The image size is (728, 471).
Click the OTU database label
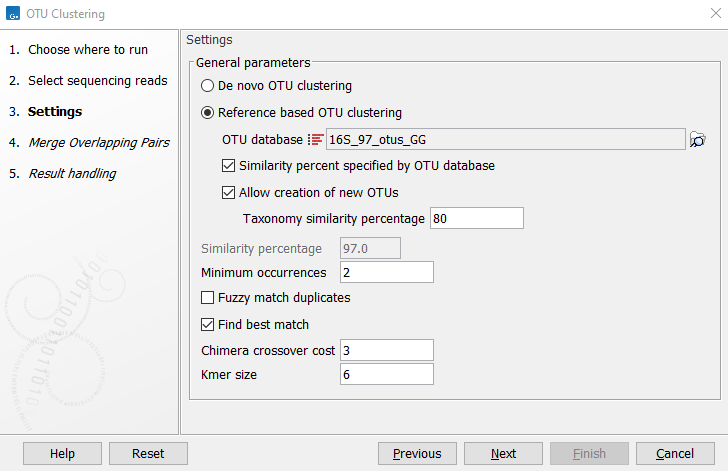point(262,140)
